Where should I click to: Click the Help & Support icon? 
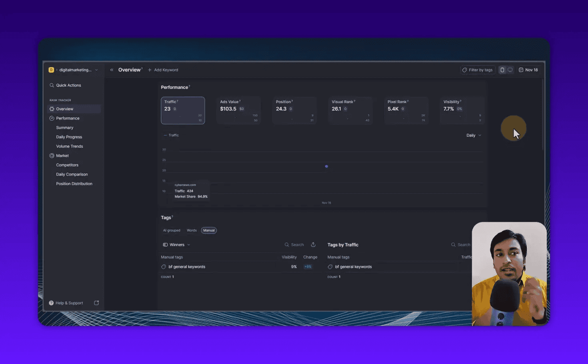(51, 303)
